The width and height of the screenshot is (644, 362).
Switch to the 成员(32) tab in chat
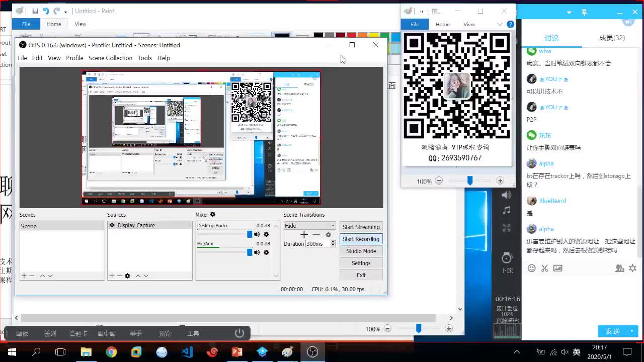pos(612,38)
